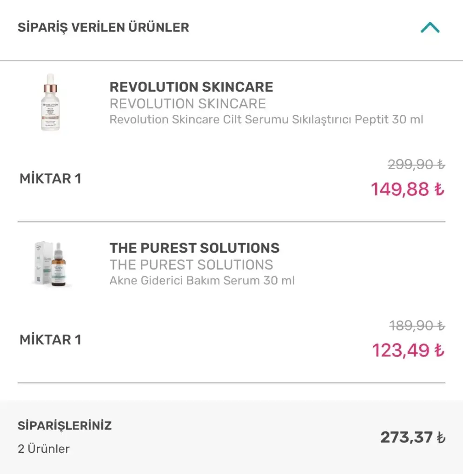Click the 2 Ürünler item count
Image resolution: width=463 pixels, height=476 pixels.
[44, 449]
